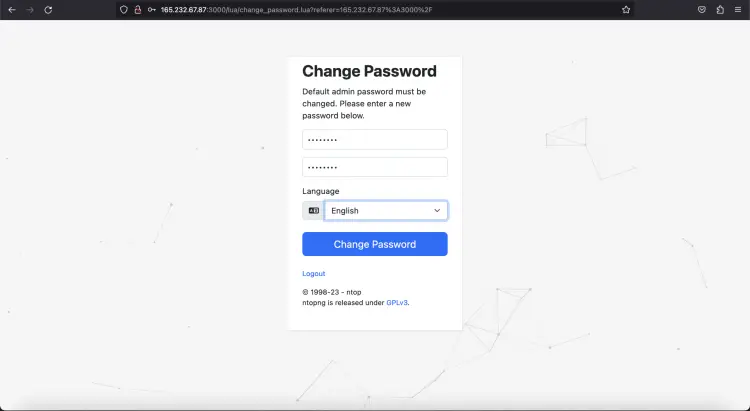750x411 pixels.
Task: Click the insecure connection padlock icon
Action: pyautogui.click(x=138, y=10)
